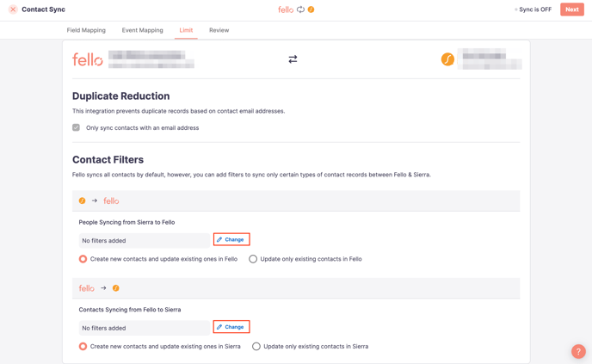Click People Syncing from Sierra to Fello label
This screenshot has height=364, width=592.
tap(126, 222)
